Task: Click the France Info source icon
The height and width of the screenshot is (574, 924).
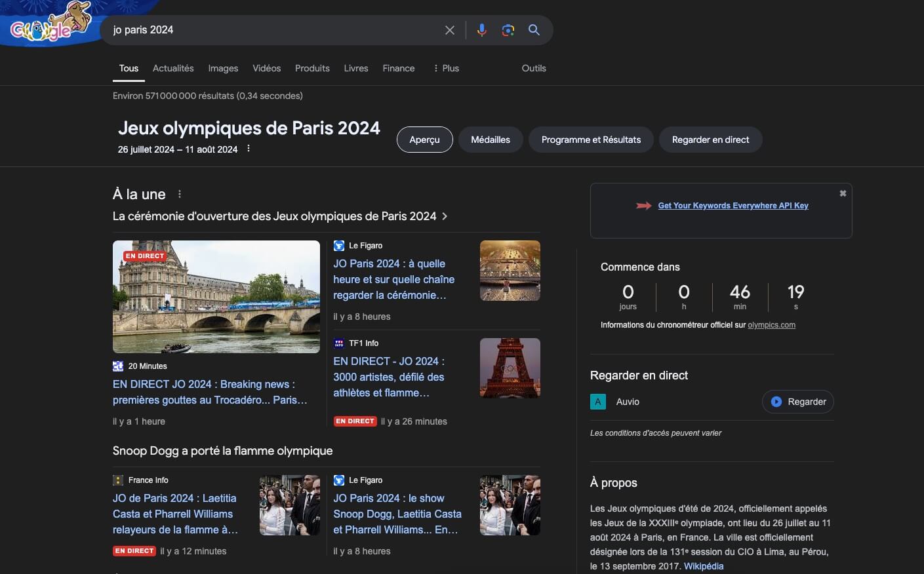Action: [118, 480]
